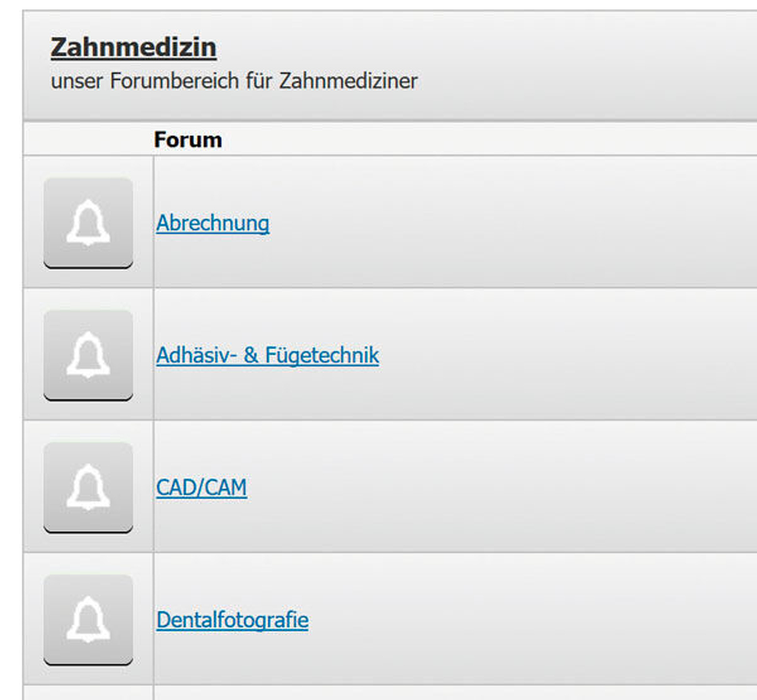Open the Abrechnung forum link
This screenshot has width=757, height=700.
pyautogui.click(x=212, y=223)
